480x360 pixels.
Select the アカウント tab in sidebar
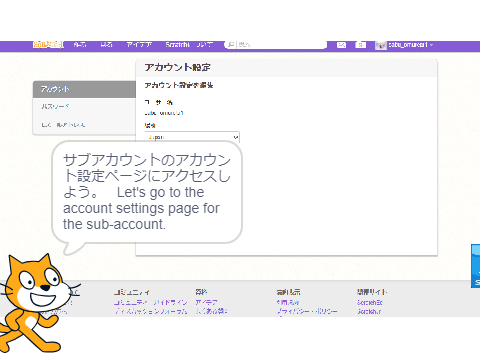click(x=84, y=89)
